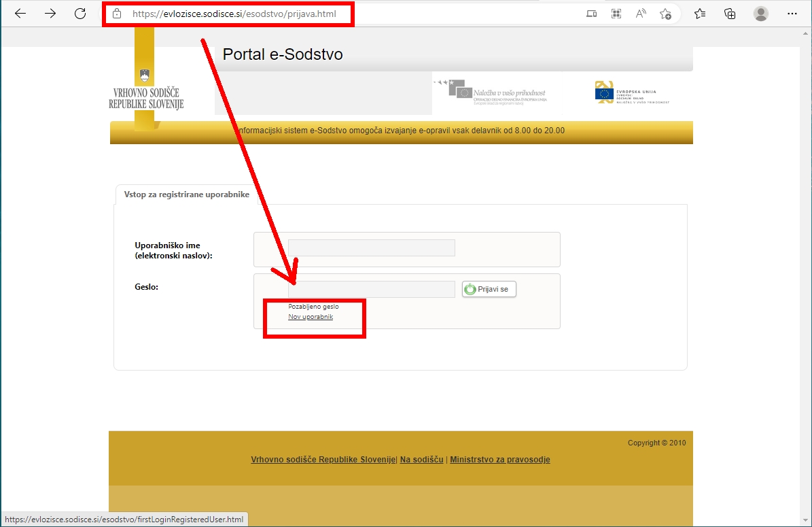Open the browser profile avatar
Screen dimensions: 812x527
click(x=760, y=13)
